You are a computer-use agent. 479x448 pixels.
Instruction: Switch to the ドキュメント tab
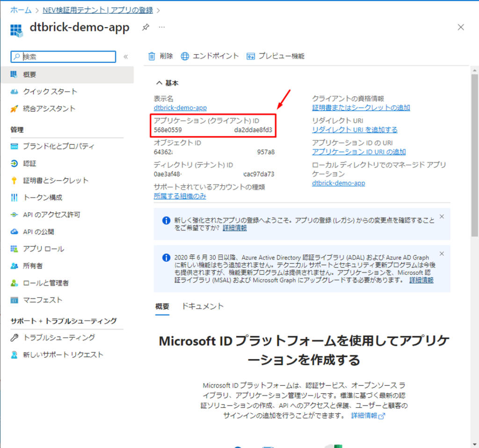click(x=203, y=306)
